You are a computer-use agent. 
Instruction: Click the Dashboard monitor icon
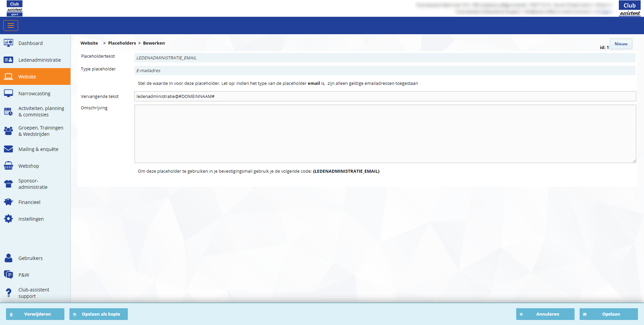(8, 43)
